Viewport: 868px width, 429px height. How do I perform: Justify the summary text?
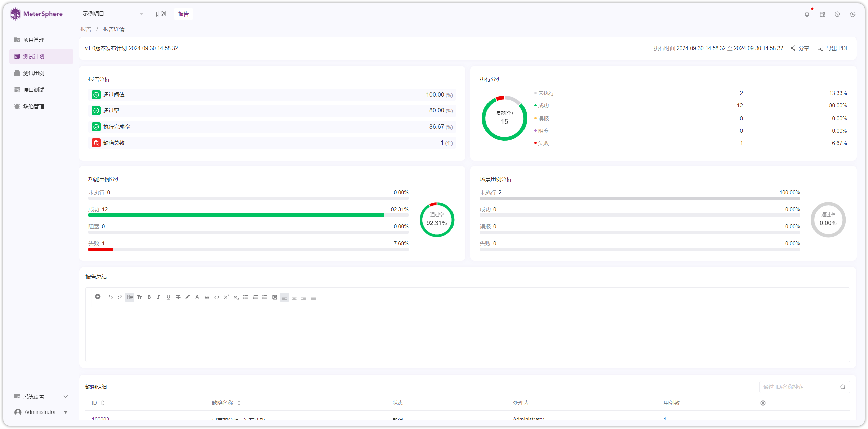pyautogui.click(x=313, y=297)
